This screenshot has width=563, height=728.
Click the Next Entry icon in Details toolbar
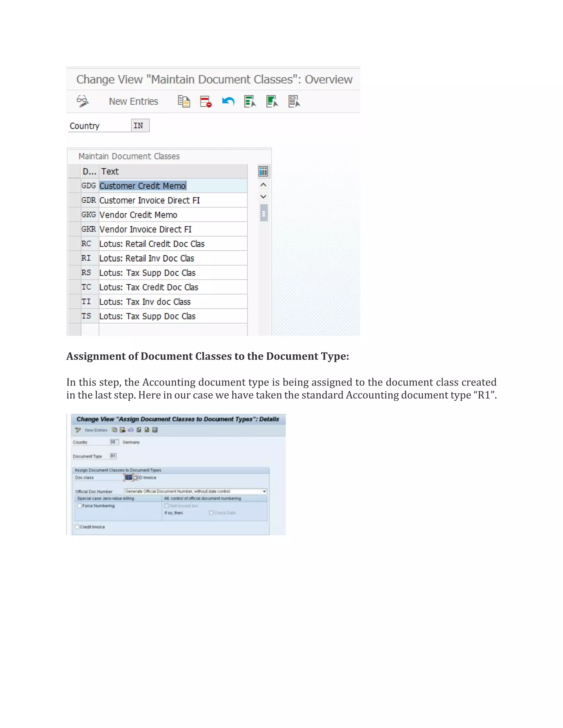point(147,430)
